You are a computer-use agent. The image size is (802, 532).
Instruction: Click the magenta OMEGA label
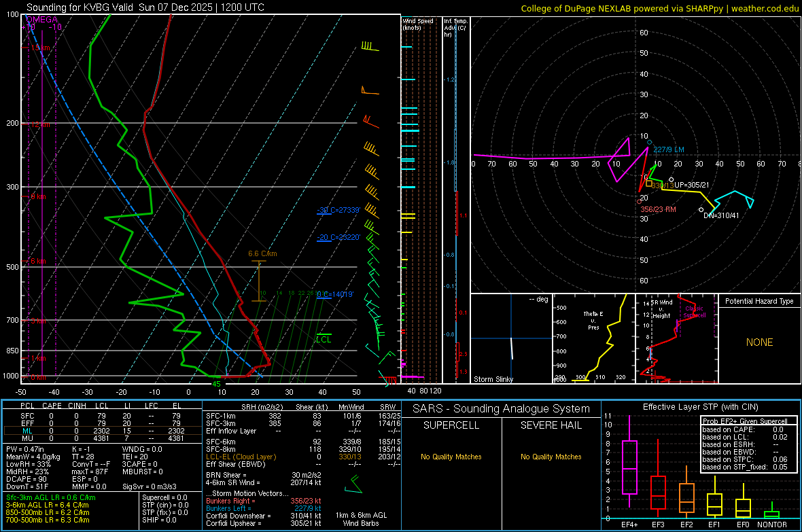pyautogui.click(x=41, y=20)
